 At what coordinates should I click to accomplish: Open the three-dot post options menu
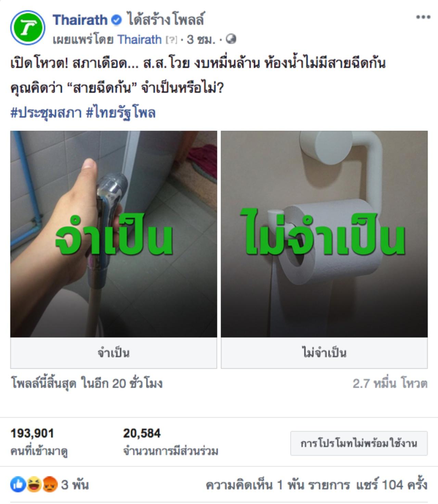pyautogui.click(x=423, y=17)
